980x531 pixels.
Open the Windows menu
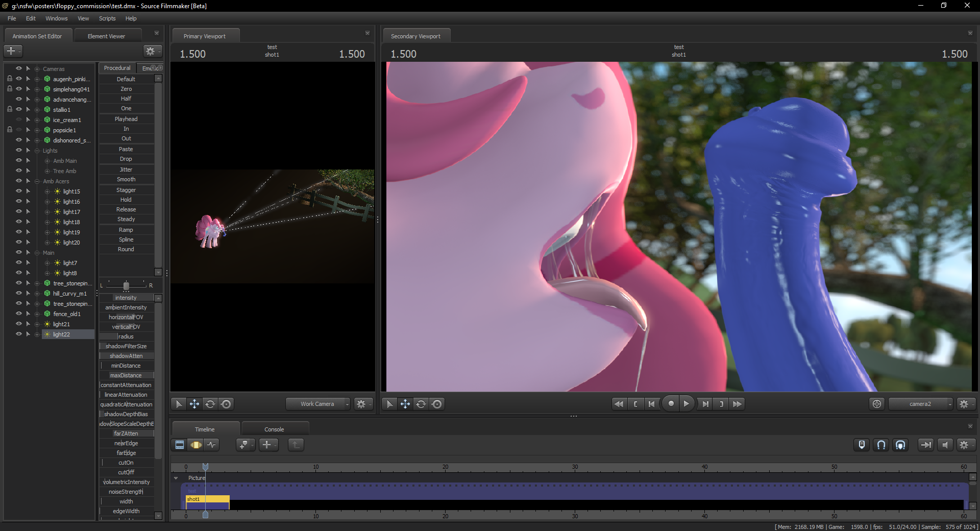pyautogui.click(x=57, y=18)
